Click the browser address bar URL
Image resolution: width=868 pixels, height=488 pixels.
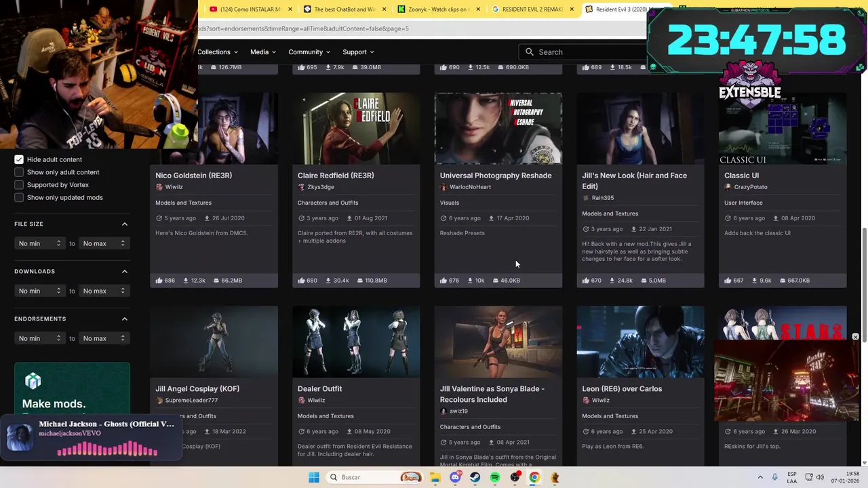click(303, 28)
